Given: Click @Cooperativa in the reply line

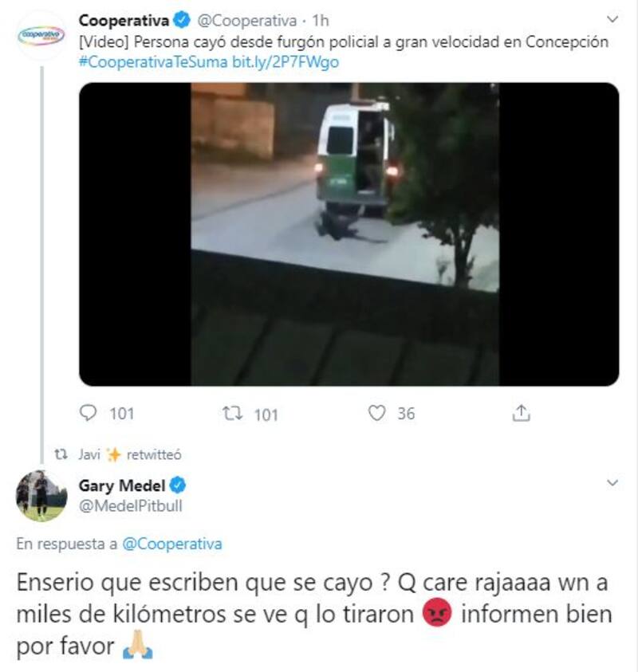Looking at the screenshot, I should (172, 544).
